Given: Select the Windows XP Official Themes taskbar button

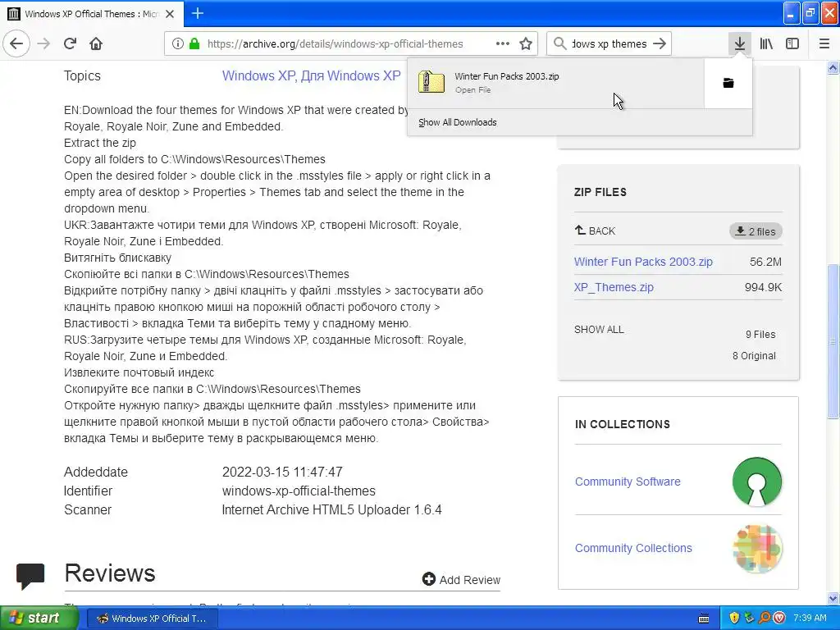Looking at the screenshot, I should (x=152, y=619).
